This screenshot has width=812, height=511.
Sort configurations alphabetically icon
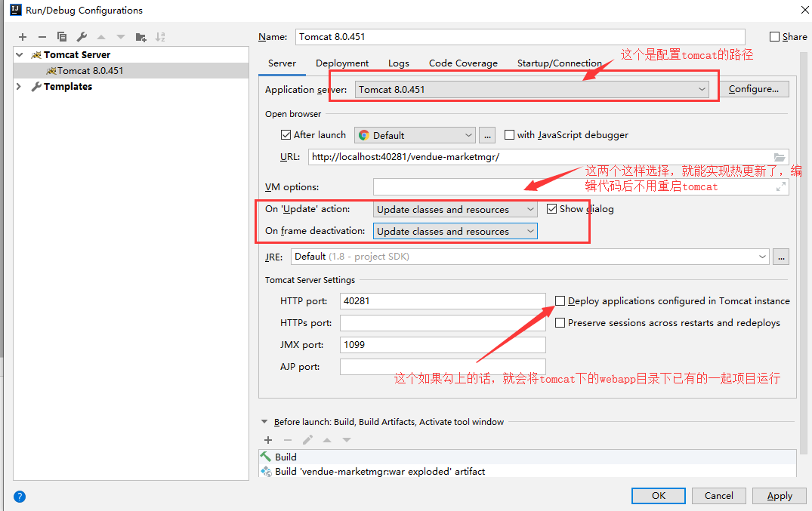(161, 37)
